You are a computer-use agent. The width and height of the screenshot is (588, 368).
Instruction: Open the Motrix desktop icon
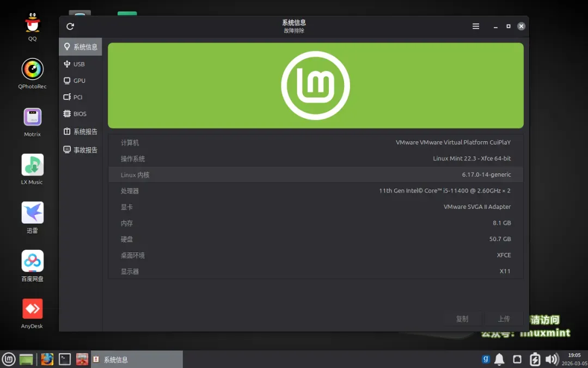[x=32, y=122]
